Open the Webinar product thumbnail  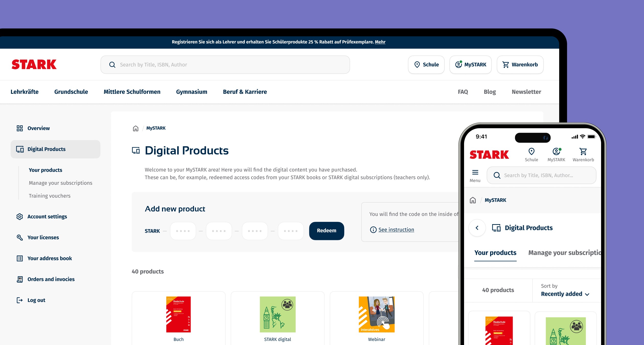coord(377,314)
